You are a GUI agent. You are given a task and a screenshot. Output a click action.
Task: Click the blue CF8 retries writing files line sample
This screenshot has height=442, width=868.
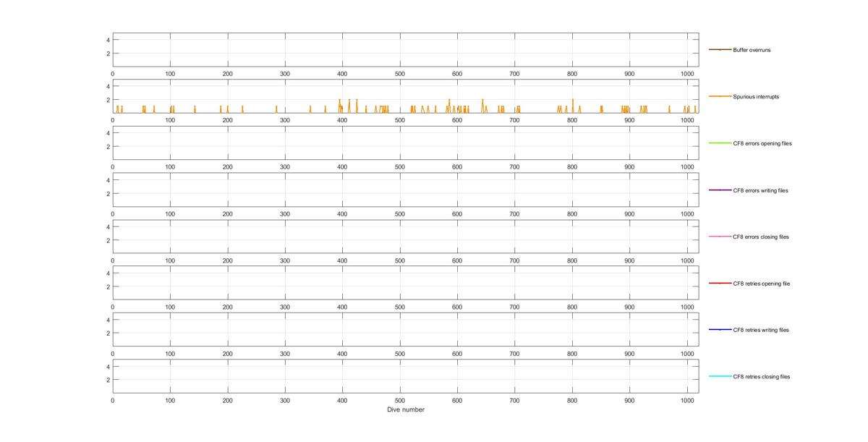(720, 330)
